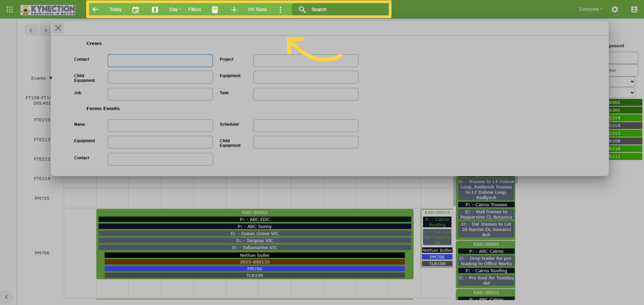Click D: - Tullamarine VIC entry
The image size is (644, 305).
pyautogui.click(x=255, y=248)
